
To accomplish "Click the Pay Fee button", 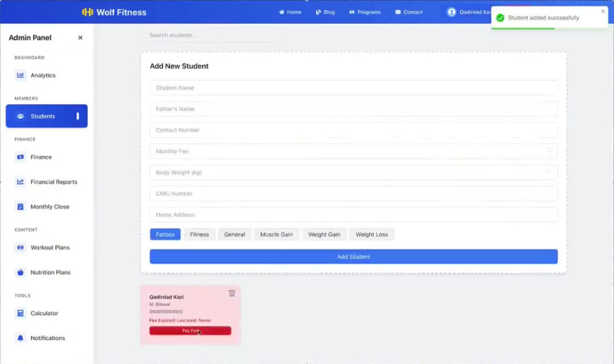I will (190, 331).
